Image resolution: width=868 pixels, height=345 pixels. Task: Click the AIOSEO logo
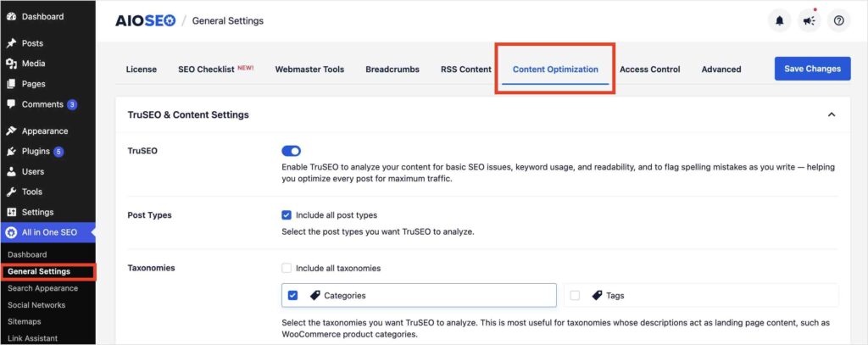pos(145,21)
